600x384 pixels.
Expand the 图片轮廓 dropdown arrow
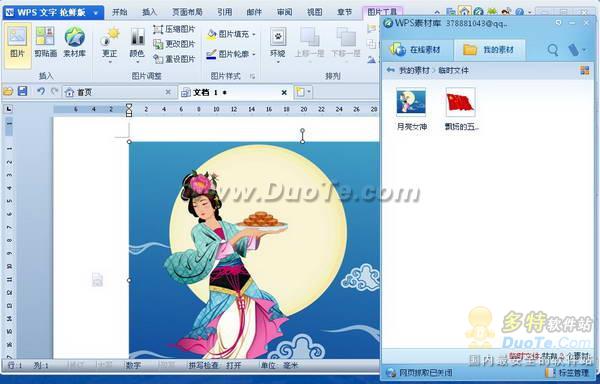[254, 55]
